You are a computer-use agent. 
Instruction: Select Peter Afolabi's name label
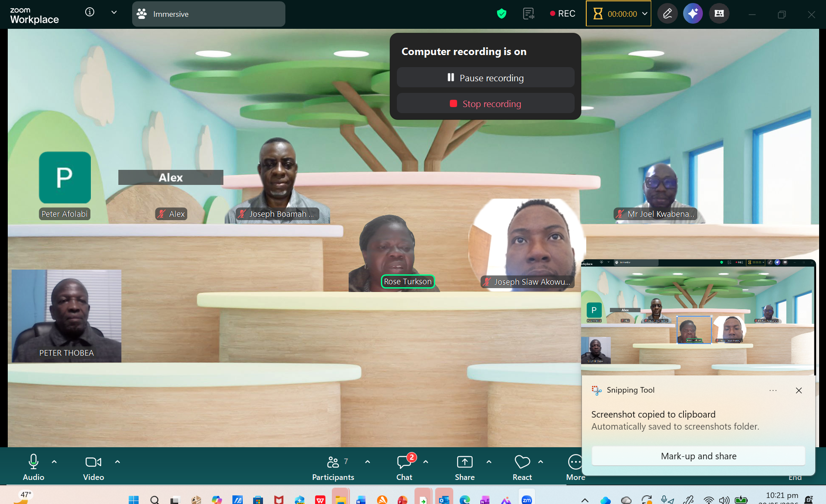[65, 214]
